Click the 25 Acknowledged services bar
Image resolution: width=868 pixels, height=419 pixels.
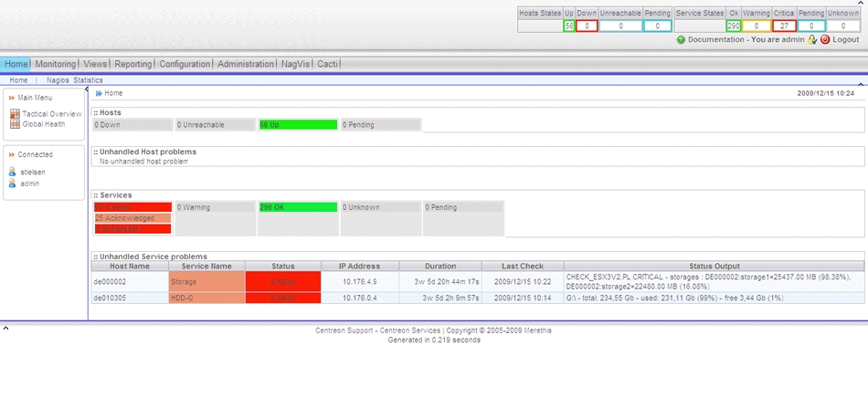pyautogui.click(x=132, y=218)
